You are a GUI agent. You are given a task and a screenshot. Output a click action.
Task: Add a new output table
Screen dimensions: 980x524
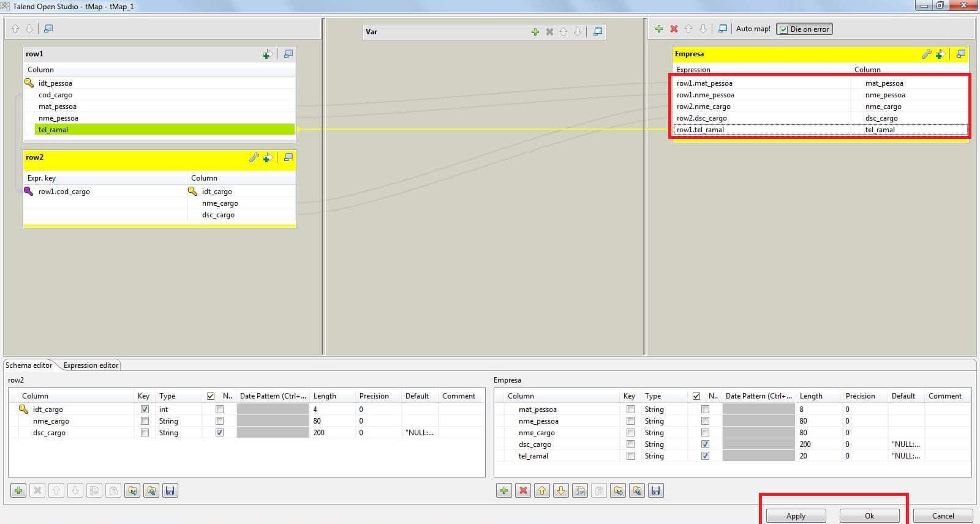(659, 29)
